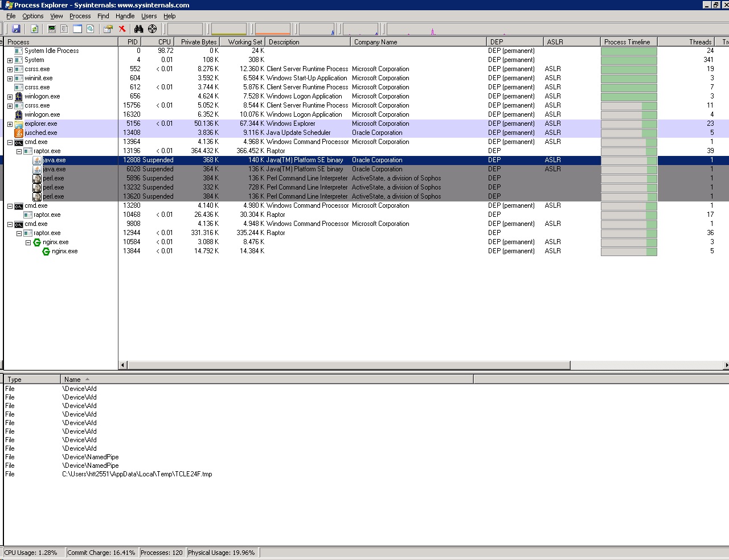Click the Process Timeline column header

tap(629, 42)
